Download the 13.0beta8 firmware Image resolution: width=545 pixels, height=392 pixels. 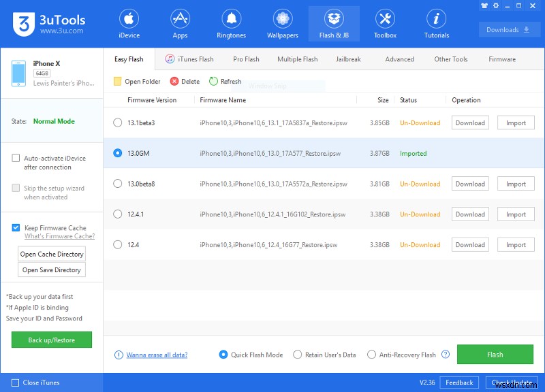pyautogui.click(x=470, y=184)
